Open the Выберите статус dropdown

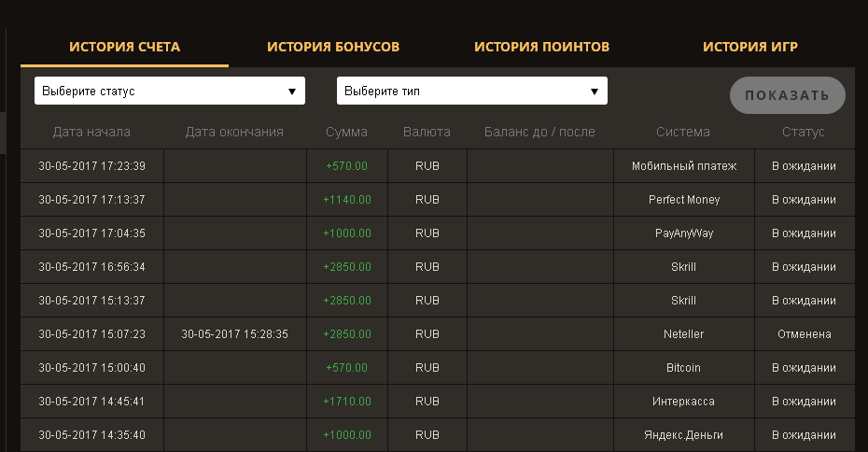(170, 92)
